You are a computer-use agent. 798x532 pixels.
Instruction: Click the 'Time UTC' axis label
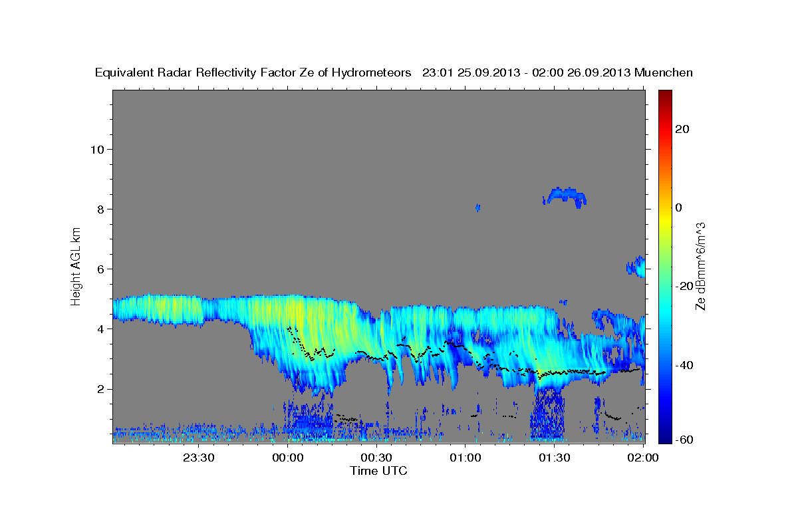pos(378,470)
